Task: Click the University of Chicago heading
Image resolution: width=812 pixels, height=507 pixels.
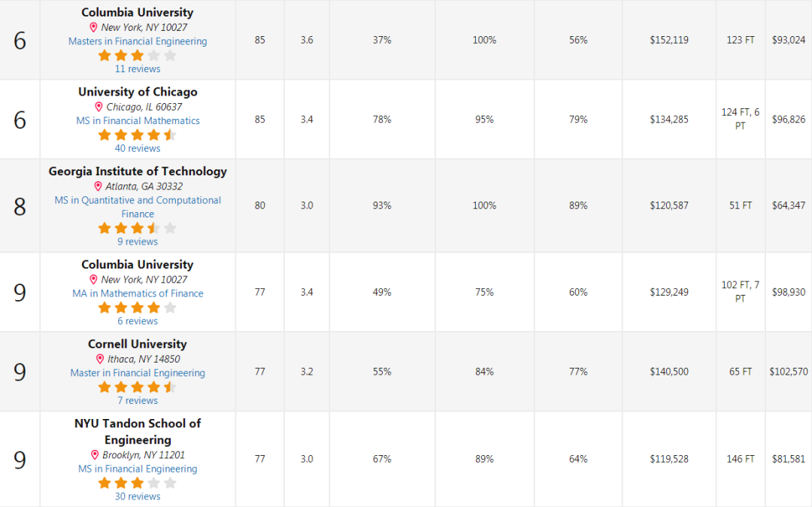Action: click(x=138, y=92)
